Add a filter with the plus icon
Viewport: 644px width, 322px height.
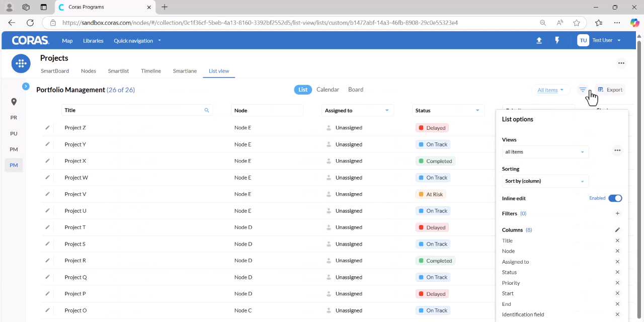[x=617, y=213]
